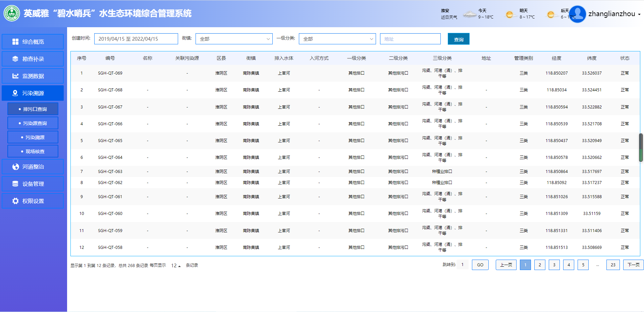This screenshot has height=312, width=644.
Task: Click the 设备管理 database icon
Action: 15,184
